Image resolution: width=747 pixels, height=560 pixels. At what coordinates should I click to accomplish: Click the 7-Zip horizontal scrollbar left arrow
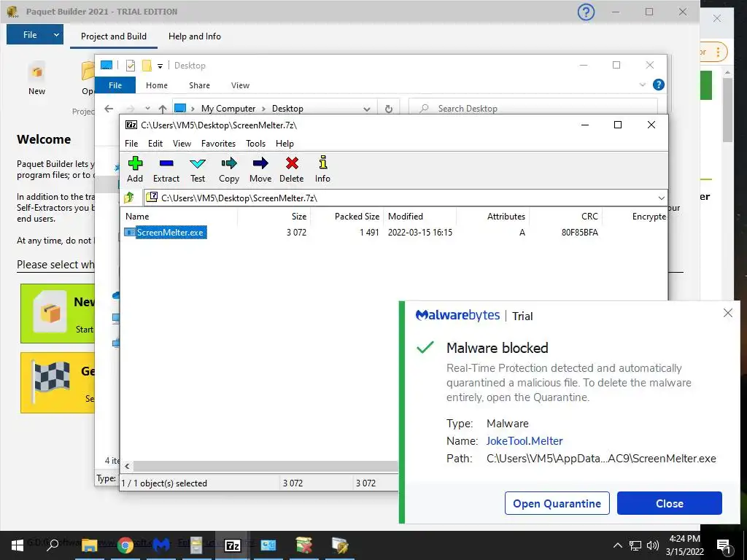tap(127, 466)
